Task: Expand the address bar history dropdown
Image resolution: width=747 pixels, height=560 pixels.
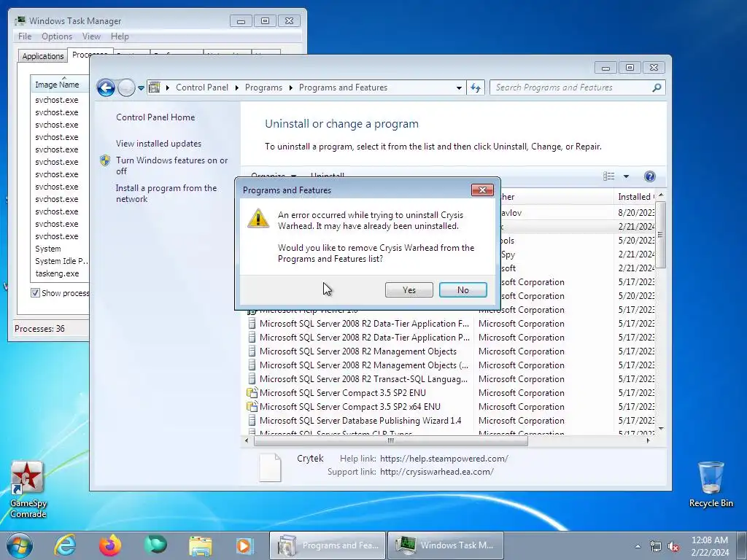Action: 459,87
